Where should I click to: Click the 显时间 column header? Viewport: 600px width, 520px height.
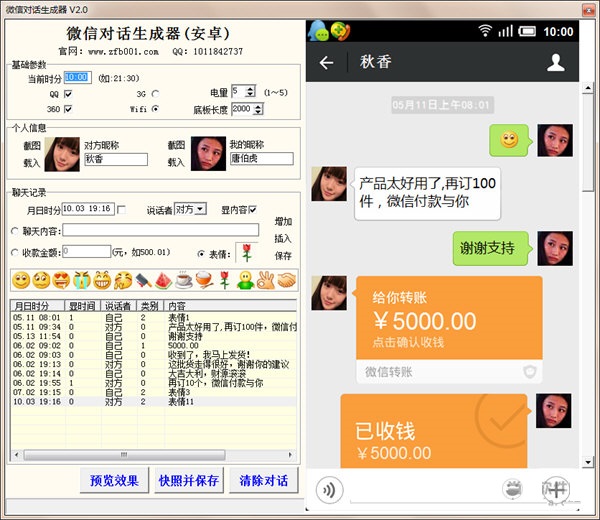(83, 305)
